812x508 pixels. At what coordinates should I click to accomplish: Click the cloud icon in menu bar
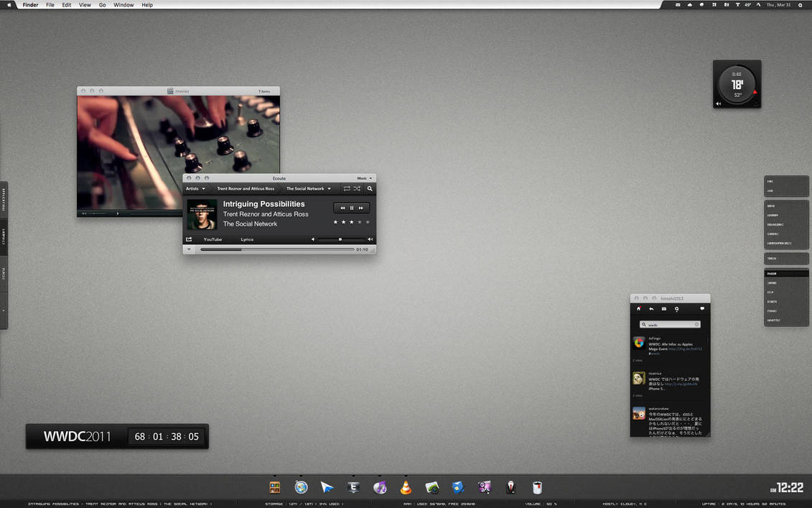(690, 4)
